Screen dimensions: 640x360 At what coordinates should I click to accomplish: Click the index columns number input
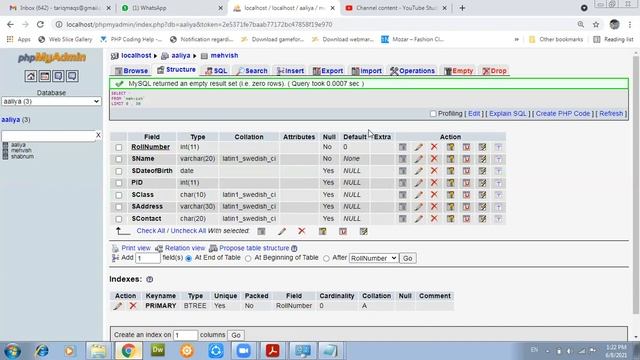pos(186,335)
